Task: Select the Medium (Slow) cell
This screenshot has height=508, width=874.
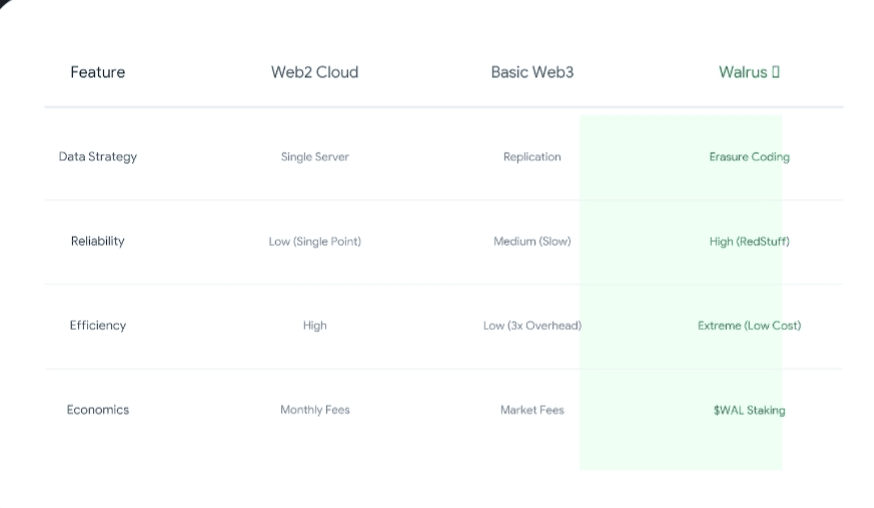Action: 532,241
